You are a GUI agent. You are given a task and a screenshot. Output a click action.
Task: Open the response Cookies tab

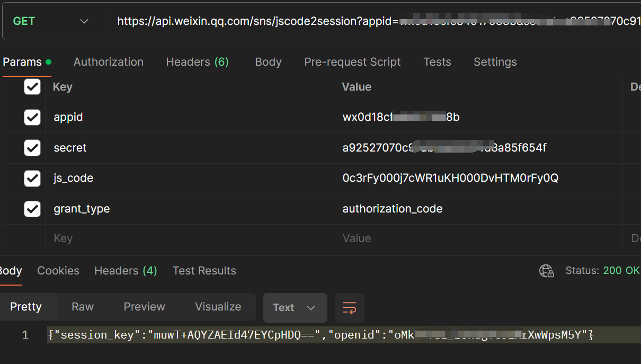pyautogui.click(x=58, y=271)
